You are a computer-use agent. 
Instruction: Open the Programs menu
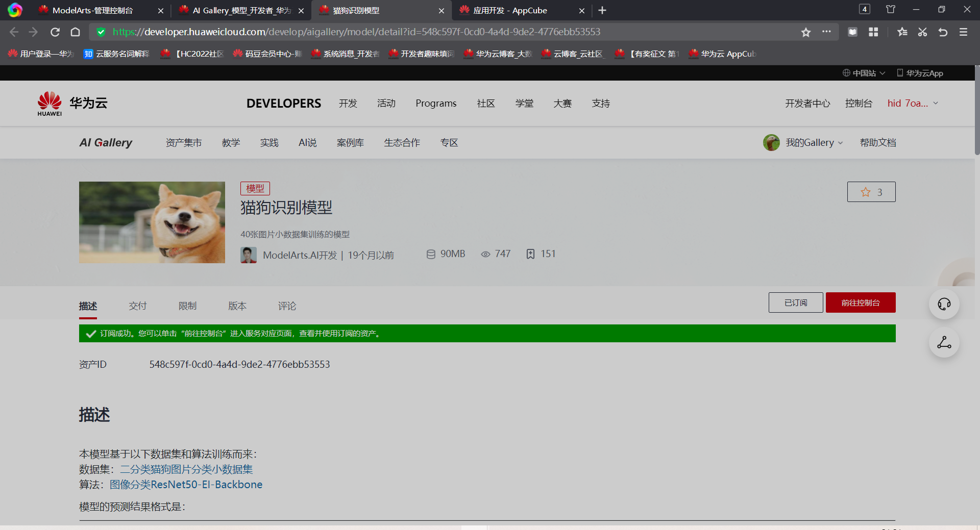point(436,104)
